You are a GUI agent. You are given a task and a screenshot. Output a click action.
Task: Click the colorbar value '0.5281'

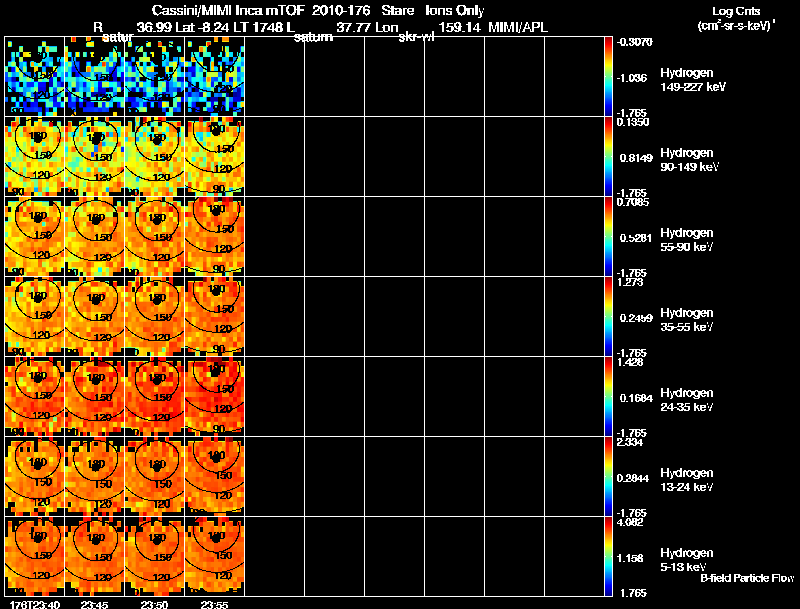coord(636,238)
